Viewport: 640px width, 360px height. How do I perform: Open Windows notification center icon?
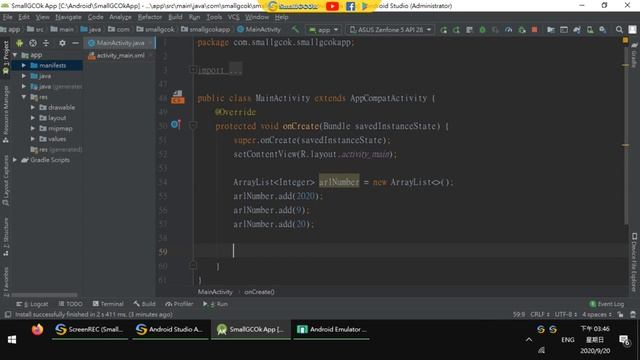click(x=624, y=340)
